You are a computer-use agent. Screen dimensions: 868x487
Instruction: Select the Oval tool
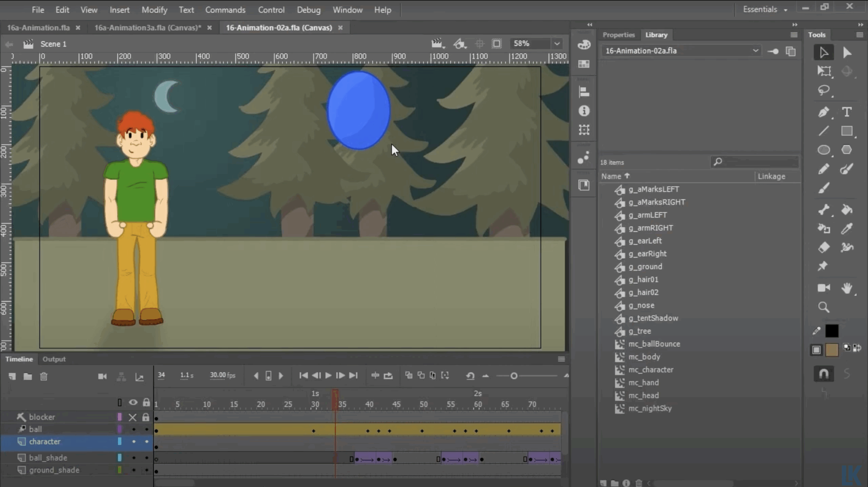point(824,150)
